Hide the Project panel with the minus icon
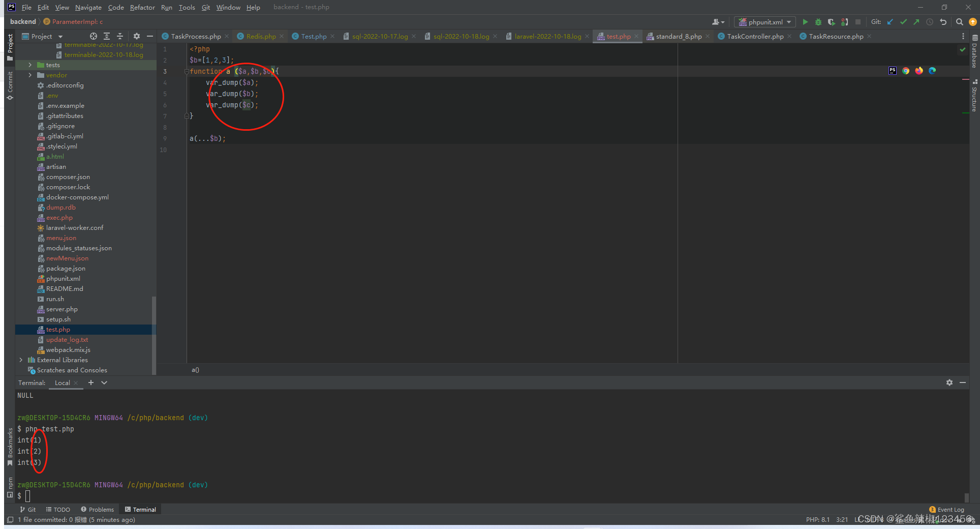The image size is (980, 529). pyautogui.click(x=149, y=36)
